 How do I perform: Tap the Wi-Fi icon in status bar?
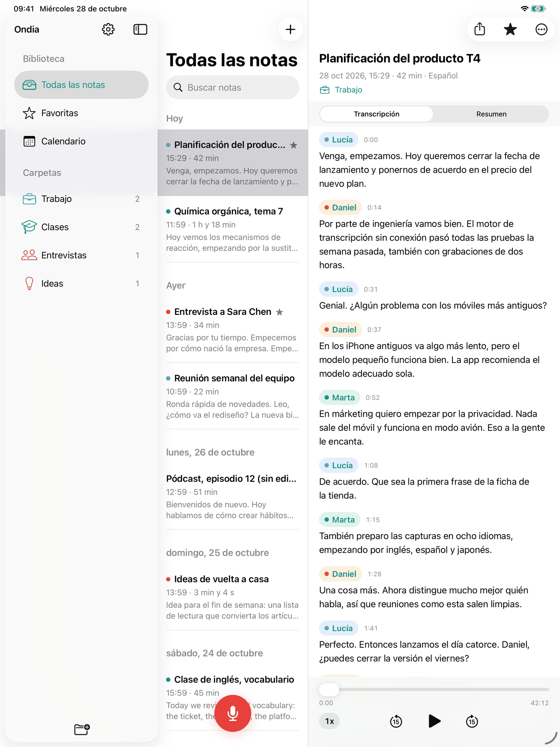[524, 9]
